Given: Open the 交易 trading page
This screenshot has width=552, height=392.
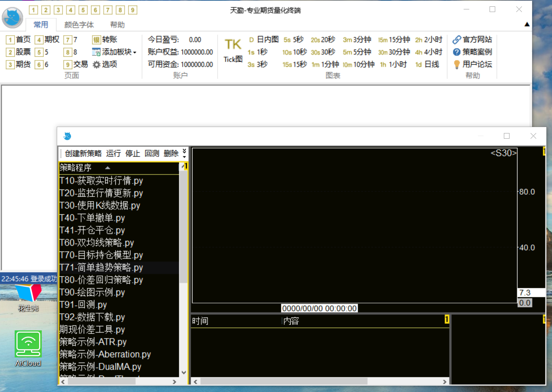Looking at the screenshot, I should (x=76, y=64).
